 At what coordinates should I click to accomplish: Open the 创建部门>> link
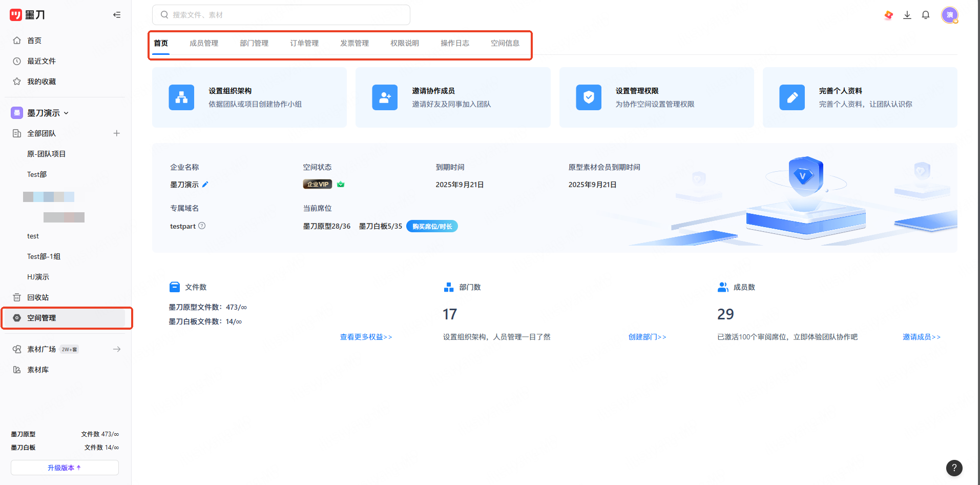coord(647,337)
